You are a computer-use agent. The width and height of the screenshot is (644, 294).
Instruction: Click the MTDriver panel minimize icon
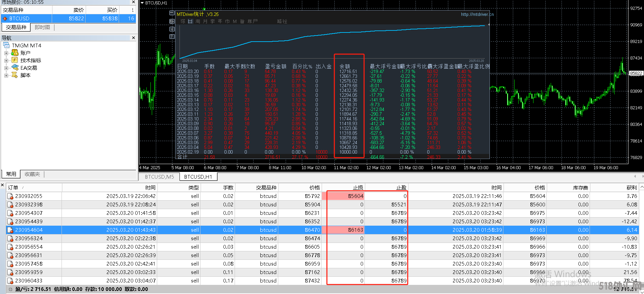172,13
